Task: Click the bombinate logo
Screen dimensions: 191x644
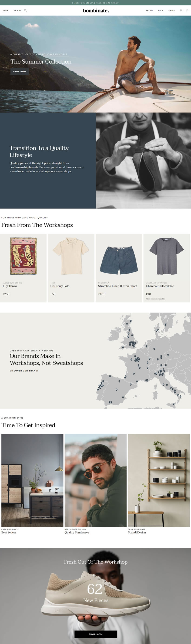Action: click(96, 11)
